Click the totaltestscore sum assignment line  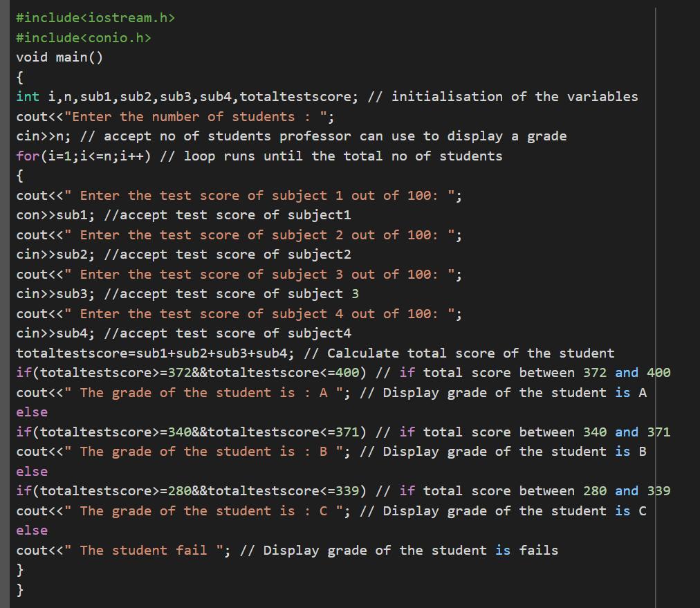[156, 353]
